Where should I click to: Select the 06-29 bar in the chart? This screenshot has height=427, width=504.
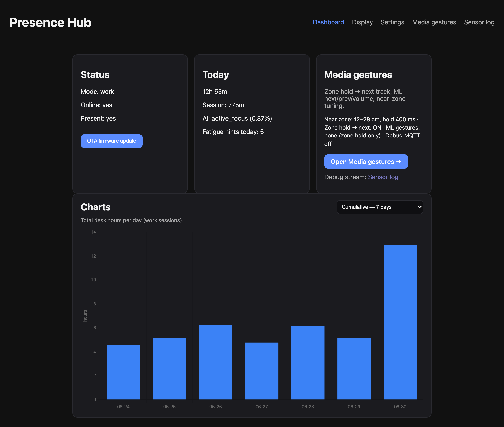(x=354, y=369)
